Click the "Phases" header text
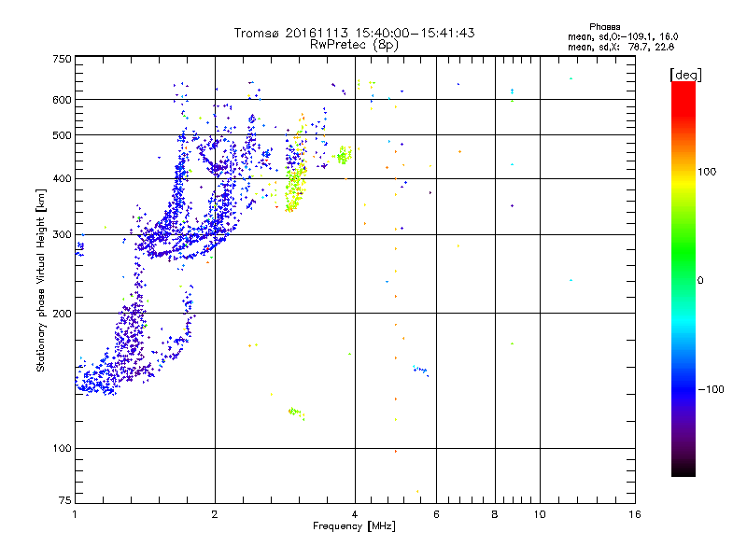 click(x=604, y=27)
